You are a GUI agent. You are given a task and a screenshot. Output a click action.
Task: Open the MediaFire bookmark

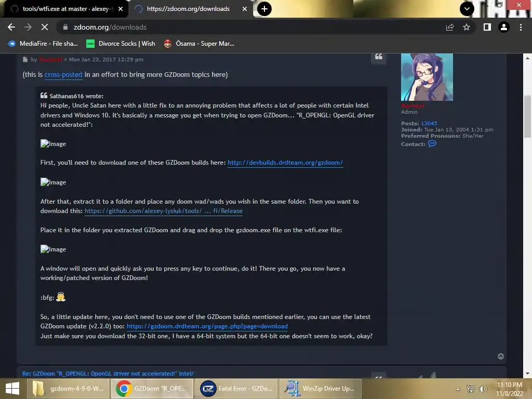[x=43, y=44]
